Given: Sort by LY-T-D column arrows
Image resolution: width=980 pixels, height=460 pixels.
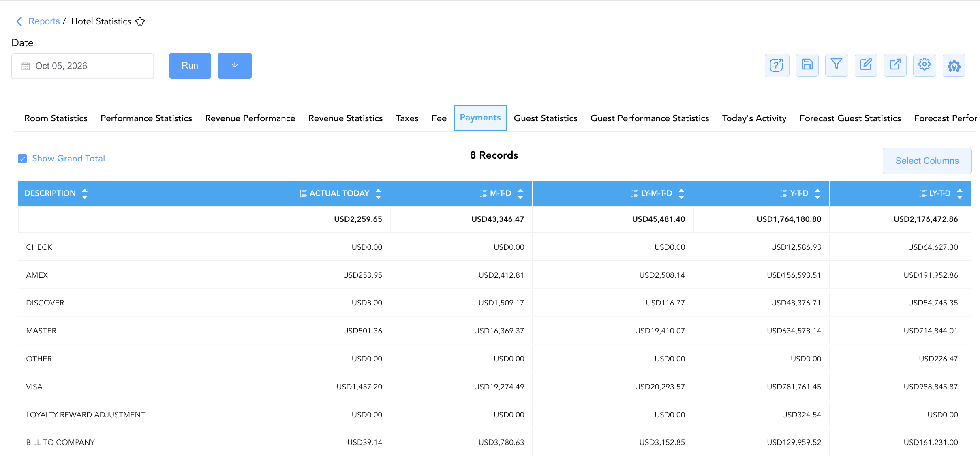Looking at the screenshot, I should 960,193.
